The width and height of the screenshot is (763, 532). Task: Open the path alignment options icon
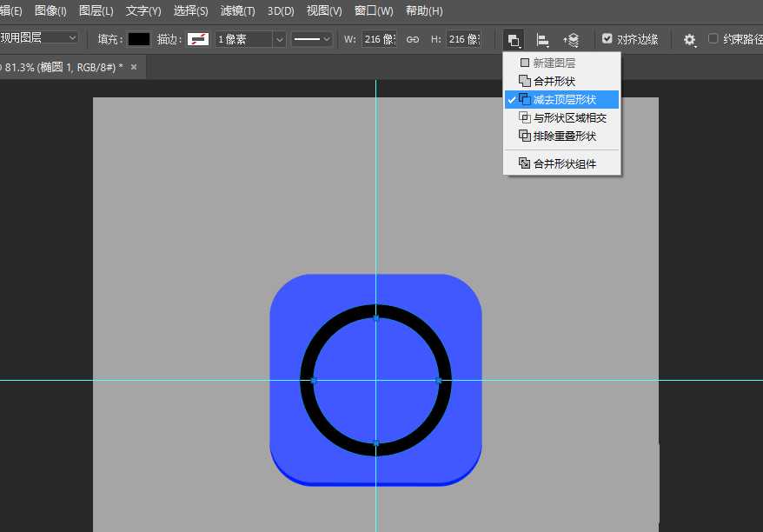(542, 40)
